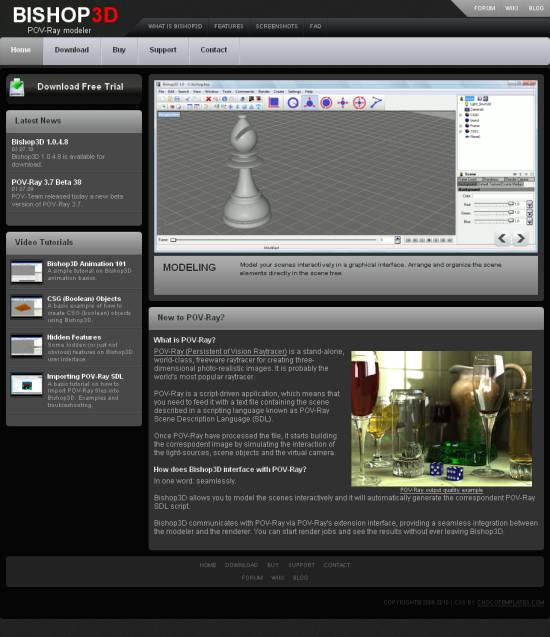Open the Support tab

163,50
